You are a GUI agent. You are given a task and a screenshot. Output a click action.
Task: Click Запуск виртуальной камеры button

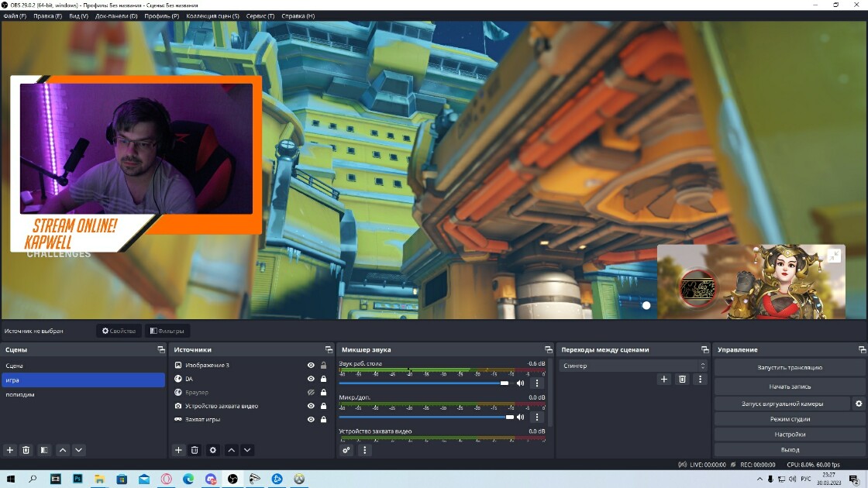coord(782,404)
